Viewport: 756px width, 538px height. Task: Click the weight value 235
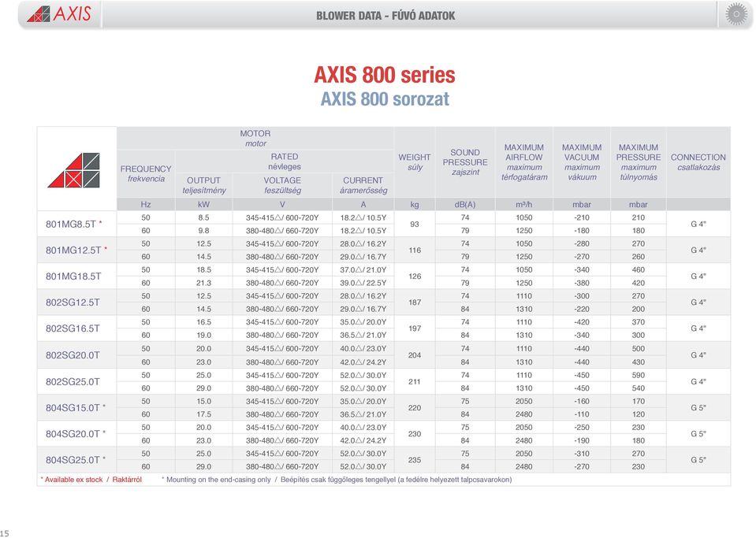pos(415,460)
